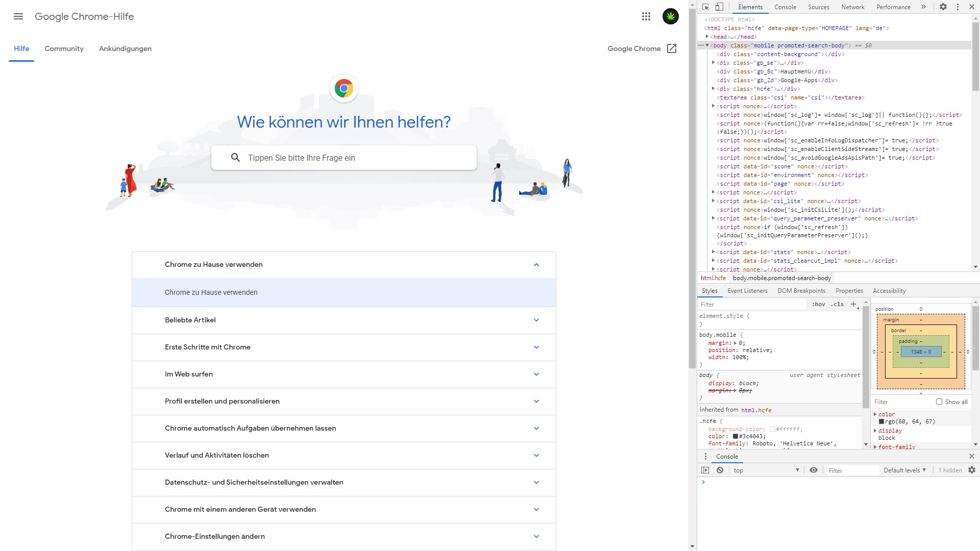Click the clear console icon

click(720, 470)
